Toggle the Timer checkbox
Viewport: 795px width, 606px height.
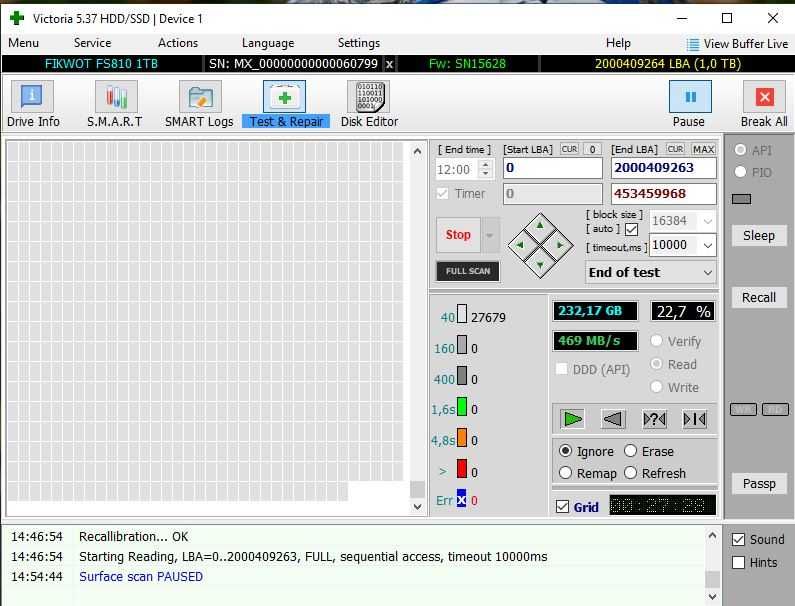click(x=443, y=193)
